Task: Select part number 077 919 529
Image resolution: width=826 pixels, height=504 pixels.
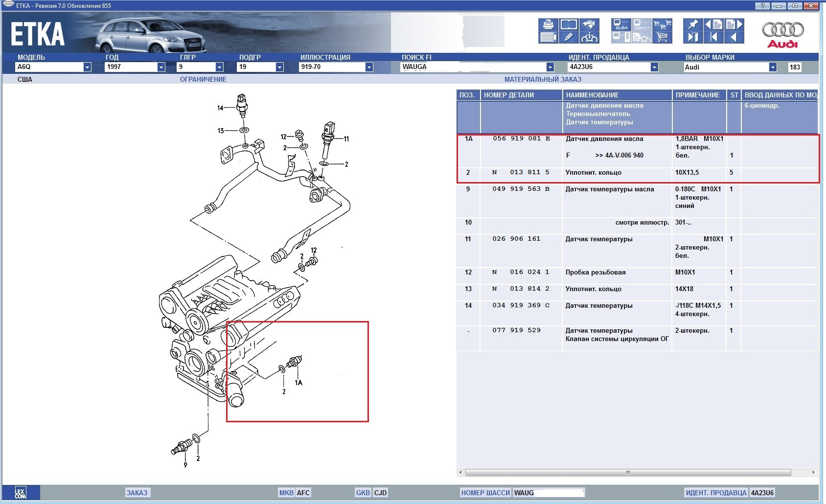Action: [x=516, y=330]
